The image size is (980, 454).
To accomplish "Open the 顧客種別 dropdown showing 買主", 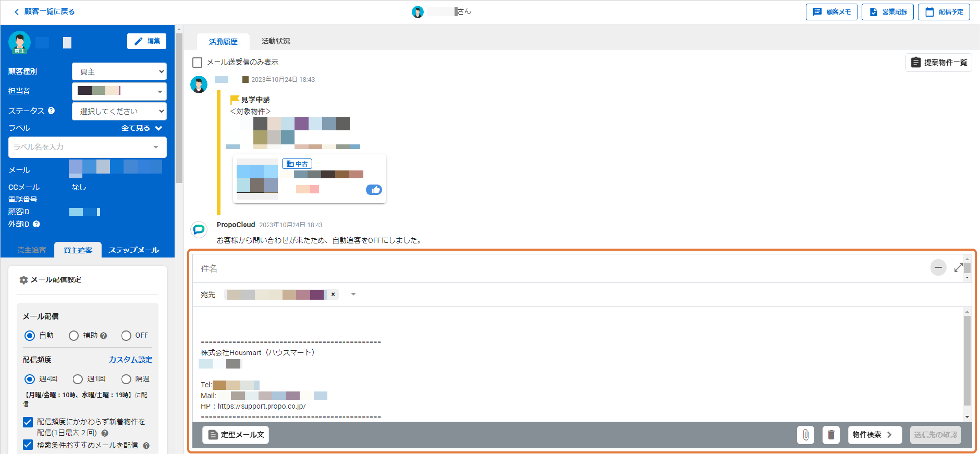I will (x=119, y=72).
